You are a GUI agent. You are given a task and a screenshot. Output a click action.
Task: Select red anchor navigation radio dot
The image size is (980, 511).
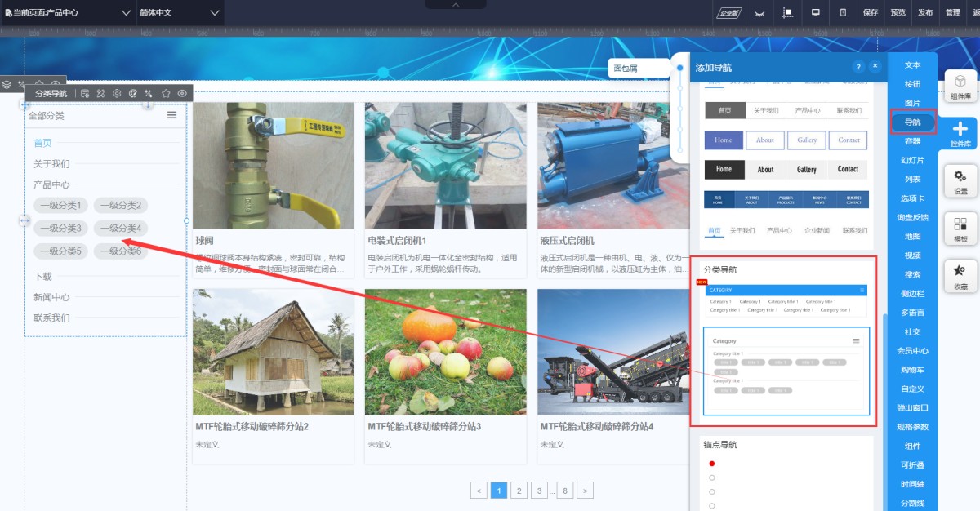pos(711,464)
